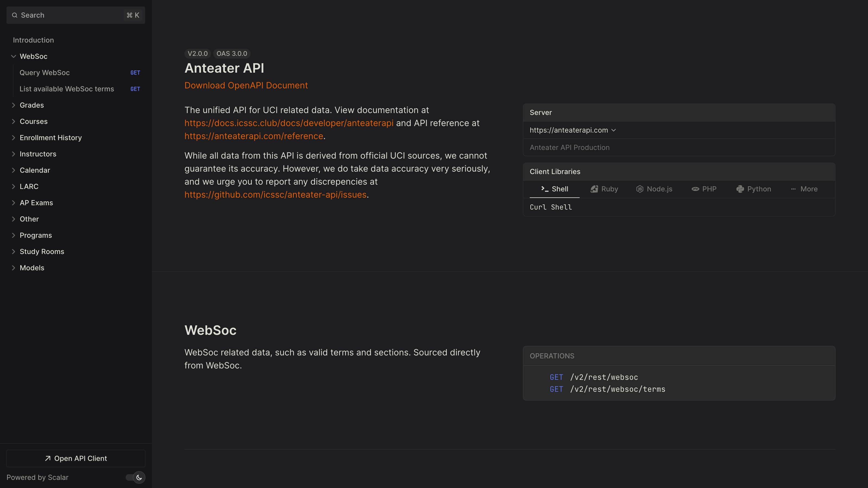868x488 pixels.
Task: Select the Python client library icon
Action: pos(740,189)
